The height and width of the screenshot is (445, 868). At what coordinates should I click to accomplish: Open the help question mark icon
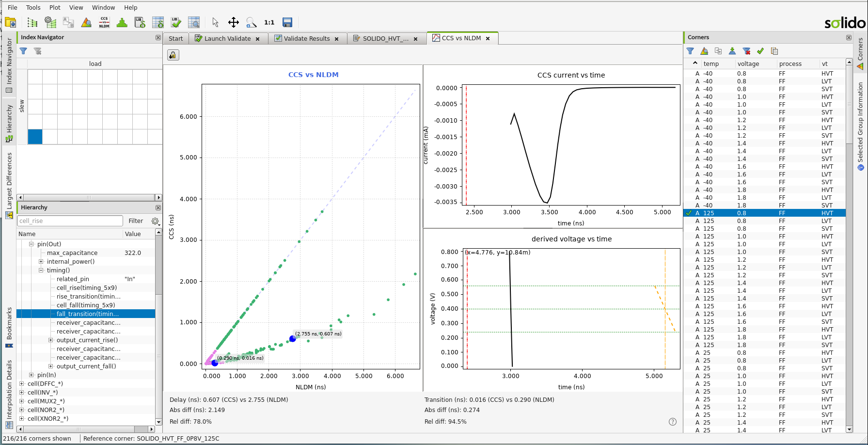[673, 422]
